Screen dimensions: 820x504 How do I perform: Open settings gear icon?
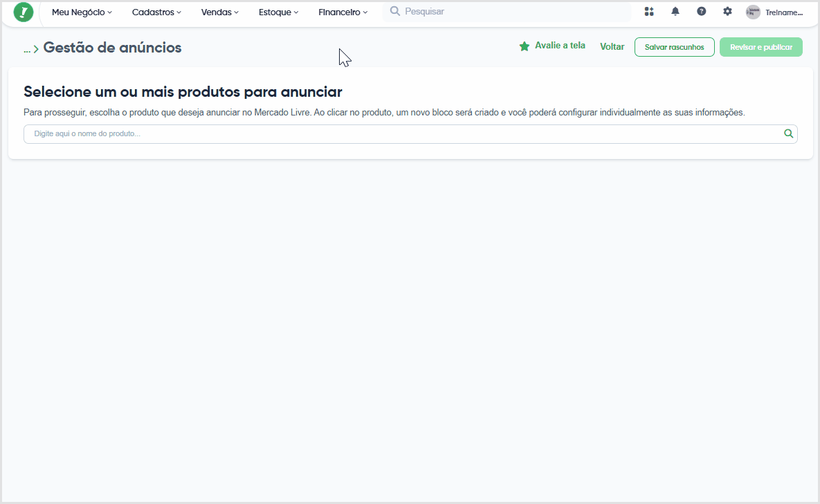coord(727,12)
